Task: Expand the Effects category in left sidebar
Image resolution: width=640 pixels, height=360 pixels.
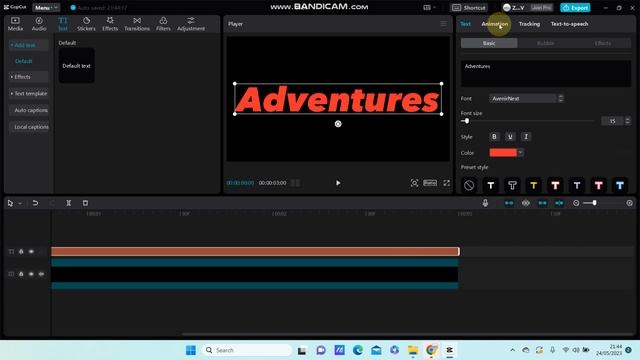Action: pyautogui.click(x=29, y=77)
